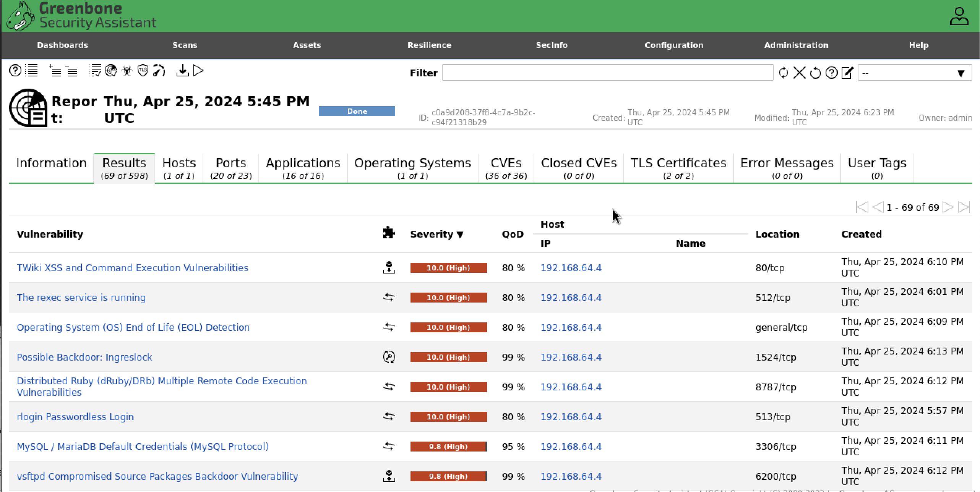Viewport: 980px width, 492px height.
Task: Click the solution icon in TWiki XSS row
Action: pos(389,267)
